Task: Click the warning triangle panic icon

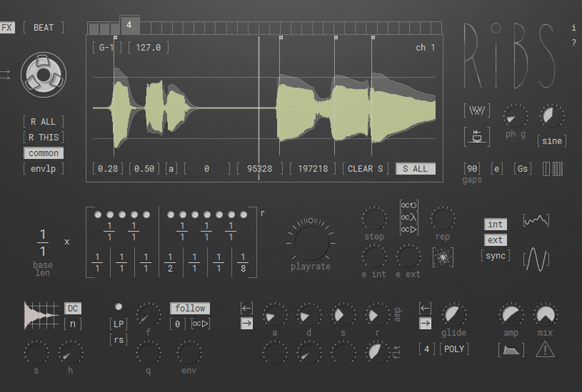Action: [x=545, y=350]
